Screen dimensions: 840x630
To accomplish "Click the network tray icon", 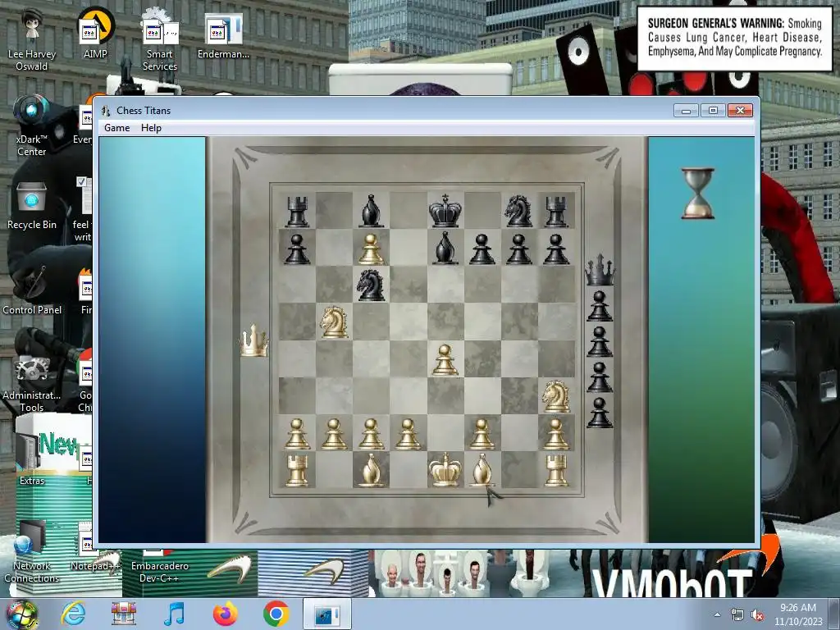I will pos(737,615).
